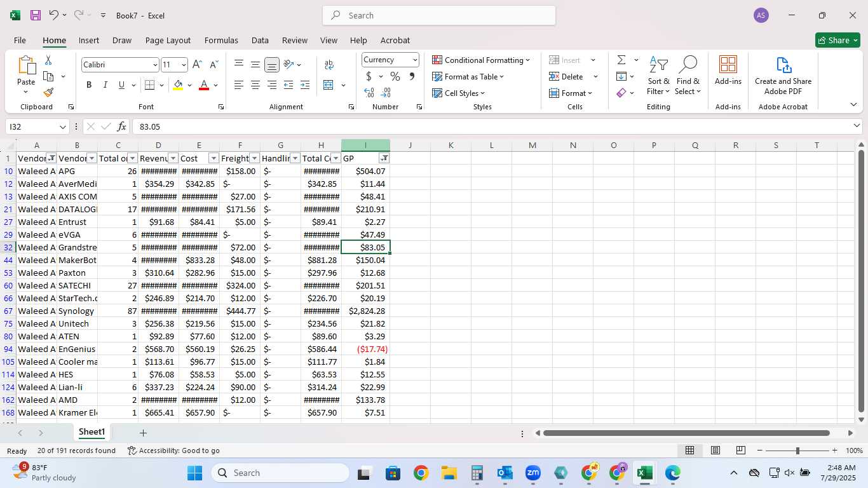Click the zoom slider handle
The height and width of the screenshot is (488, 868).
[x=797, y=451]
